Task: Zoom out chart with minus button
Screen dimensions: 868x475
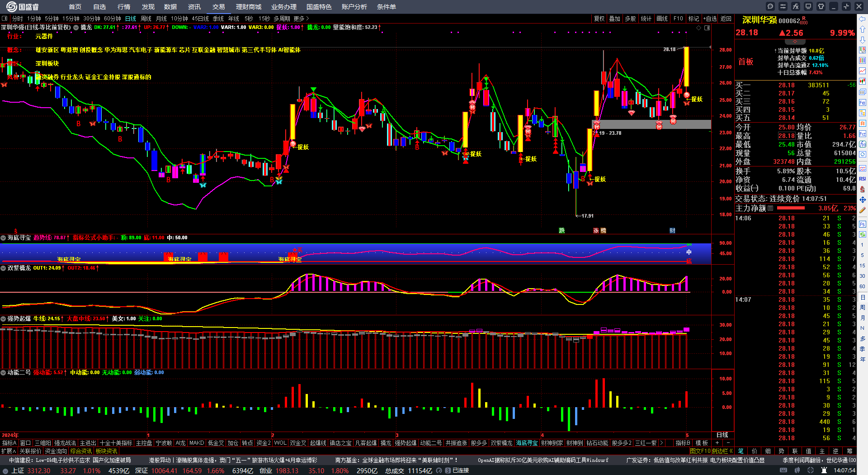Action: coord(728,443)
